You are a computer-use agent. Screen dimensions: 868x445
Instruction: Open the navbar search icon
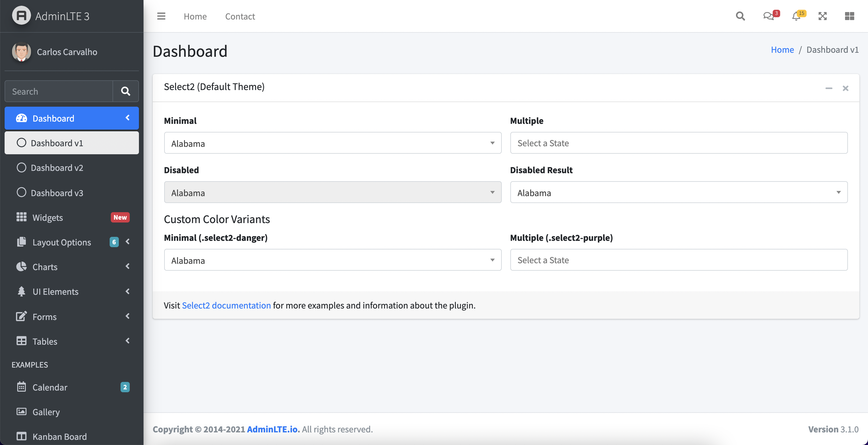pyautogui.click(x=740, y=16)
